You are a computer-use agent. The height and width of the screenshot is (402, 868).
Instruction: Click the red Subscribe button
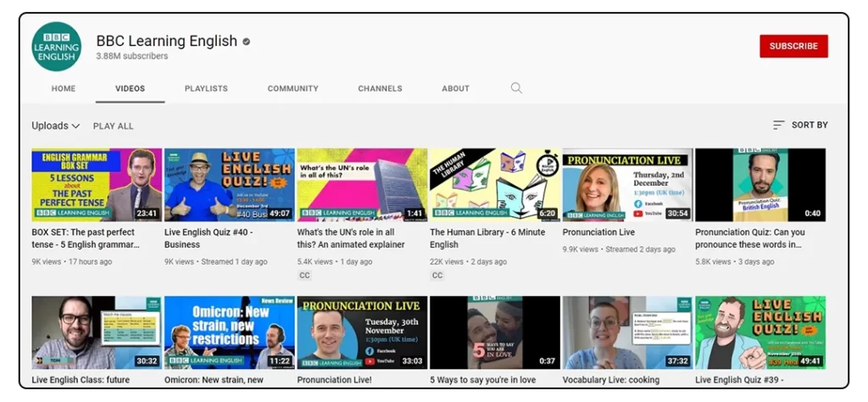[793, 46]
